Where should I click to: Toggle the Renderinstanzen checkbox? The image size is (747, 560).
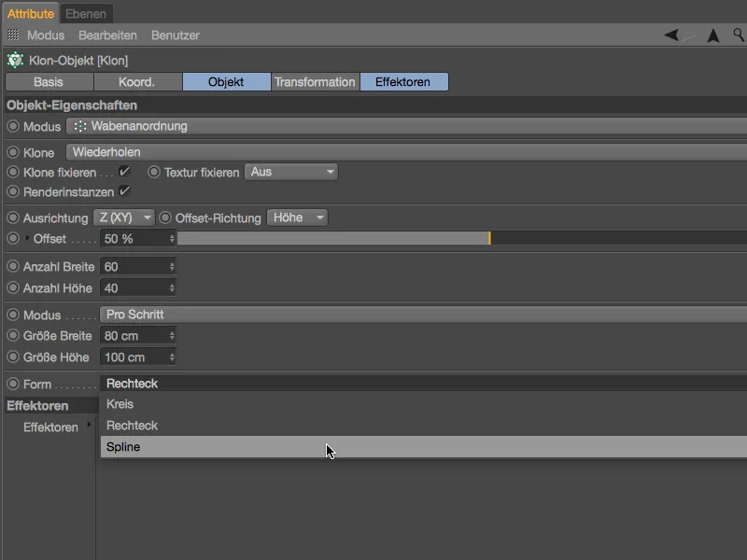point(124,191)
